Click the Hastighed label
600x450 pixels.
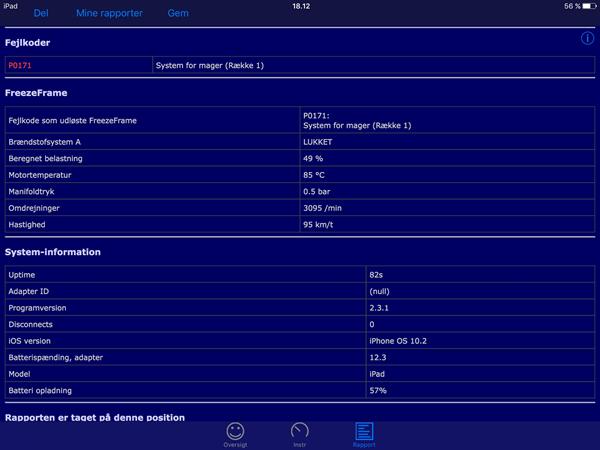point(27,225)
